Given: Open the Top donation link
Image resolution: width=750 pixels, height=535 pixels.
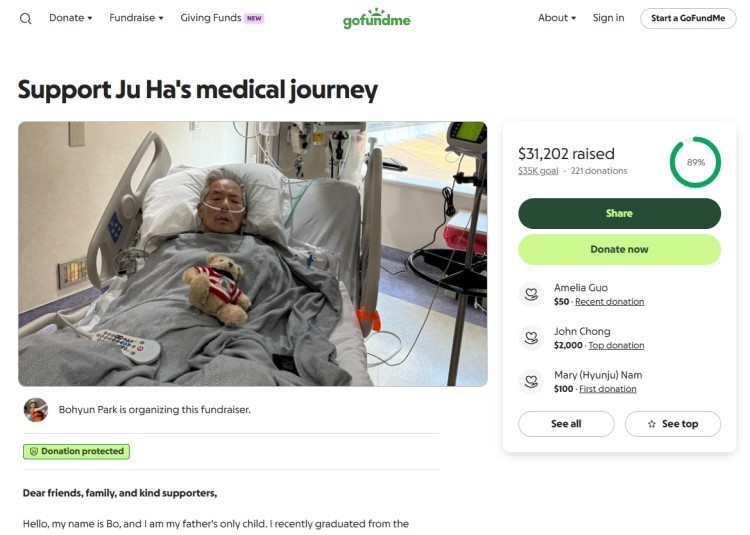Looking at the screenshot, I should (616, 345).
